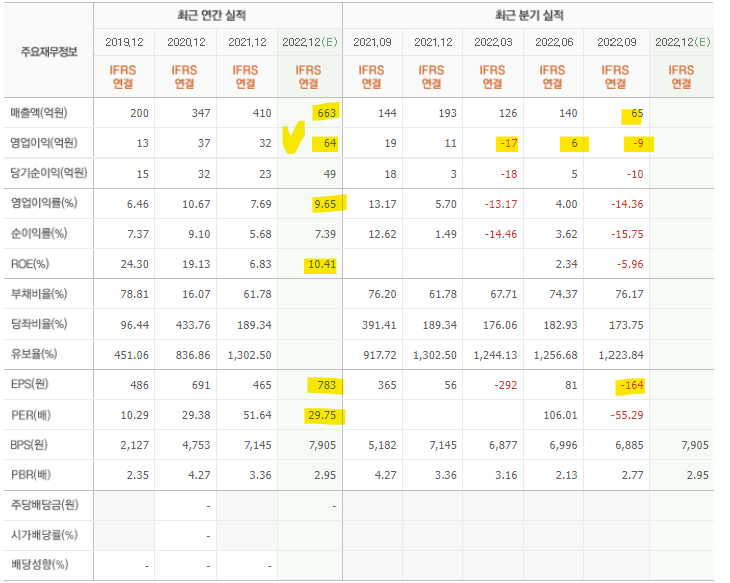Click the 2021.12 annual revenue '410'
The width and height of the screenshot is (730, 583).
point(262,113)
